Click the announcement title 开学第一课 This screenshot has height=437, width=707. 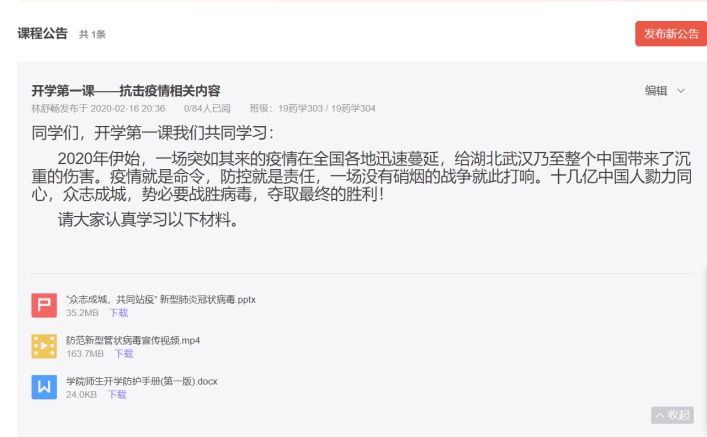click(126, 91)
